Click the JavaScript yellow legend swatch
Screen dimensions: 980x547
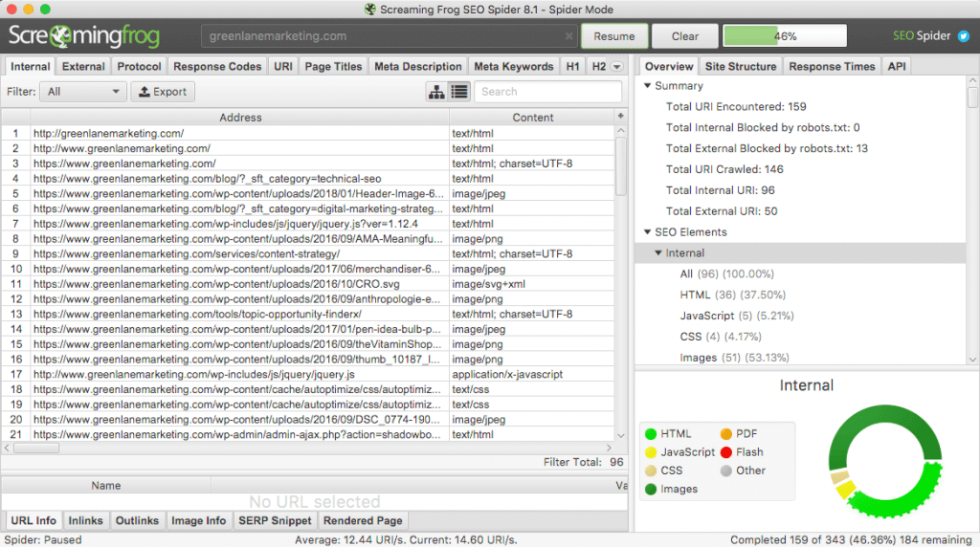click(651, 452)
